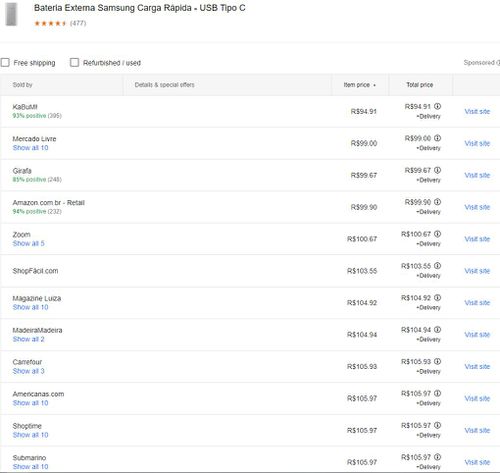The width and height of the screenshot is (500, 473).
Task: Visit site for the ShopFácil.com offer
Action: point(477,271)
